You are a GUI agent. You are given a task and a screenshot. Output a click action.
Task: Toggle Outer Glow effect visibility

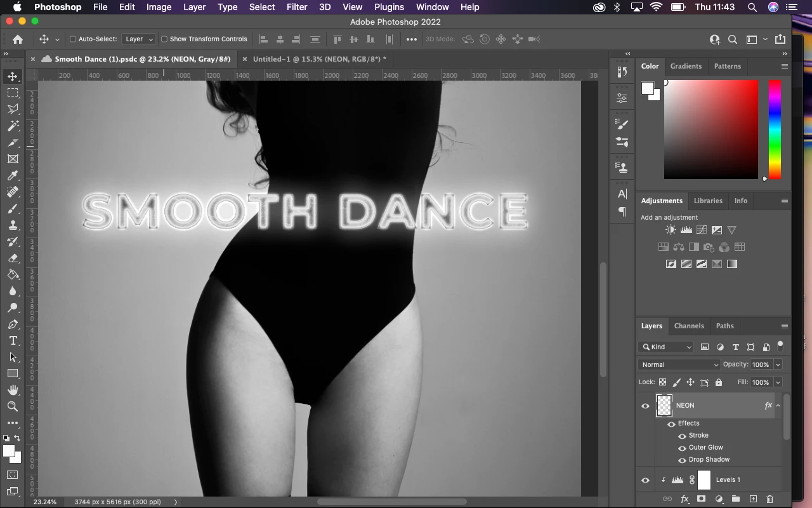(682, 448)
